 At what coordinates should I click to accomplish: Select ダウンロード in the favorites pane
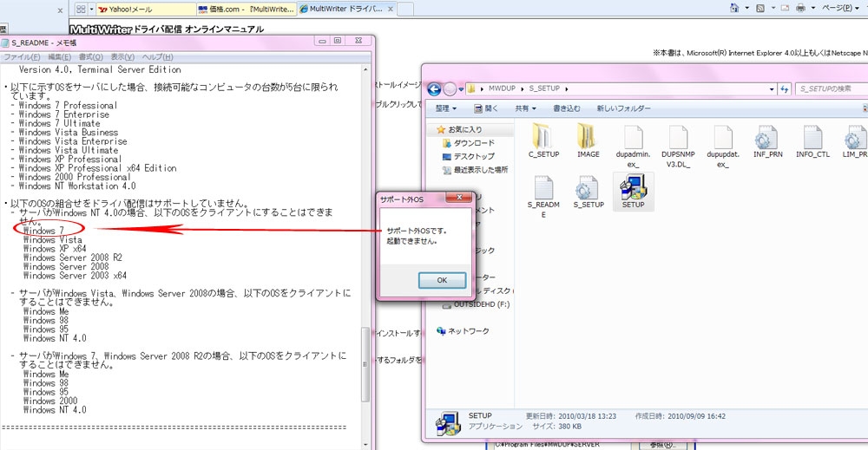click(473, 143)
